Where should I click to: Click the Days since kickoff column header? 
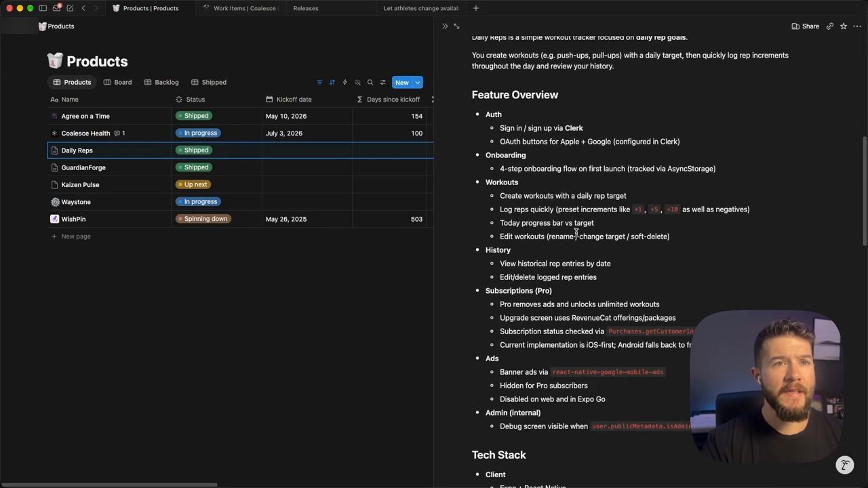(x=390, y=100)
